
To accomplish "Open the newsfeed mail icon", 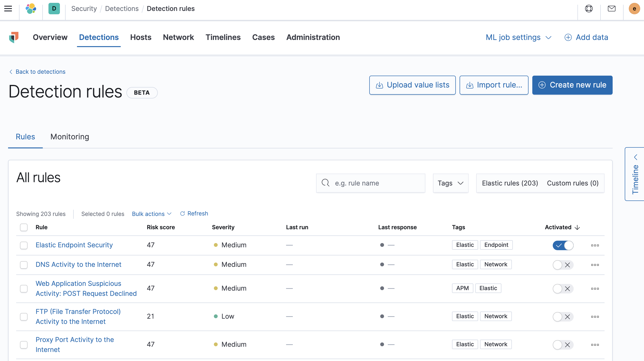I will pyautogui.click(x=611, y=9).
